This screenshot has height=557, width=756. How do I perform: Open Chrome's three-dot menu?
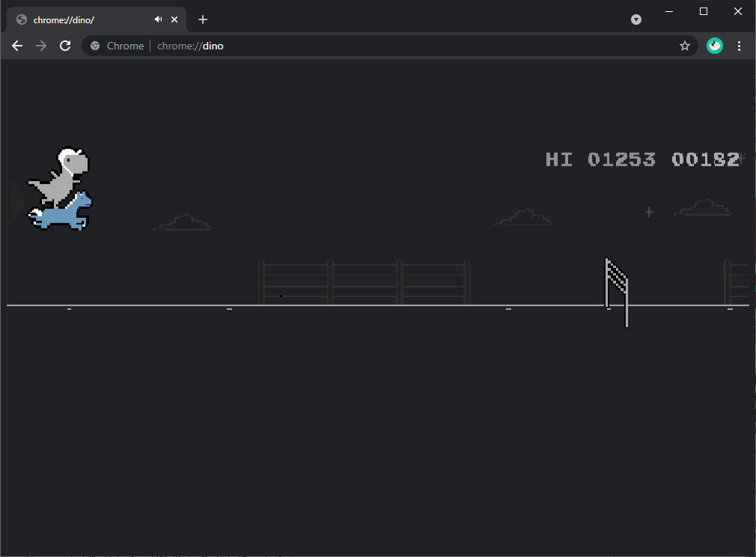pyautogui.click(x=739, y=46)
